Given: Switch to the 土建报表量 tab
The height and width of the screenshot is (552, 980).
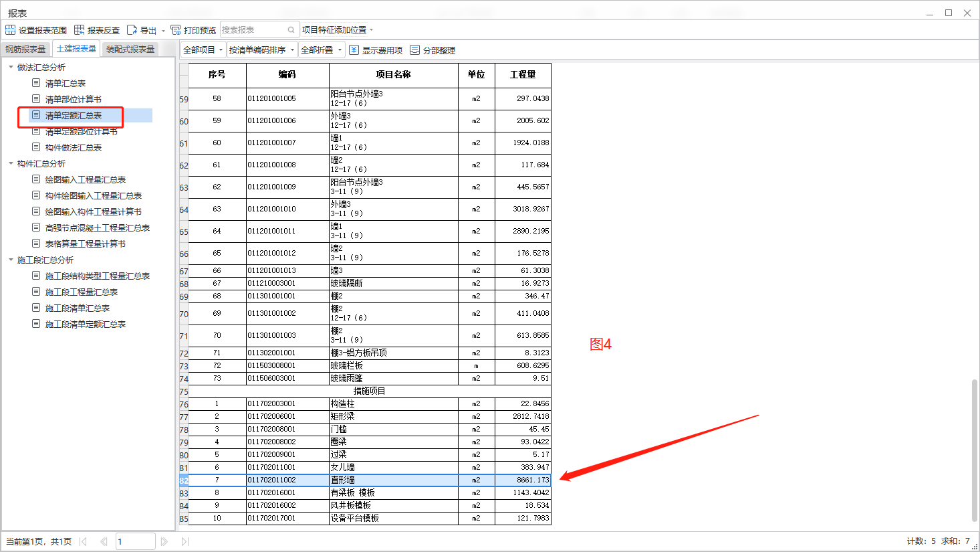Looking at the screenshot, I should point(76,49).
